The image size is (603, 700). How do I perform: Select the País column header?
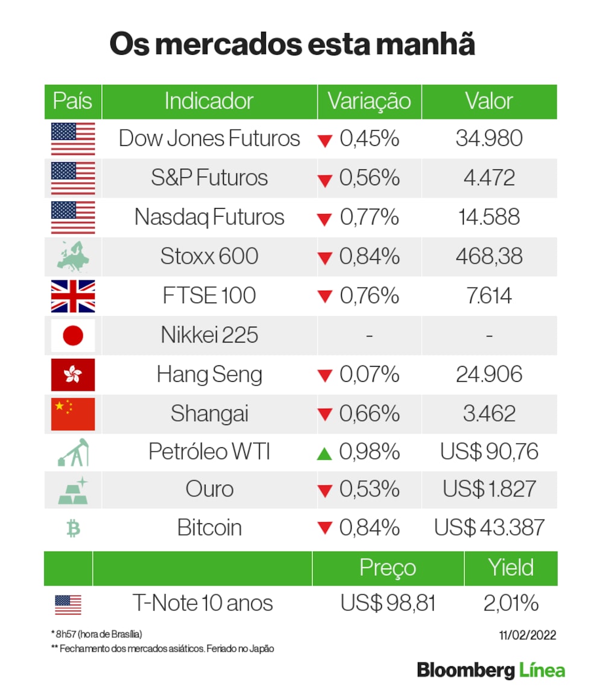tap(73, 101)
